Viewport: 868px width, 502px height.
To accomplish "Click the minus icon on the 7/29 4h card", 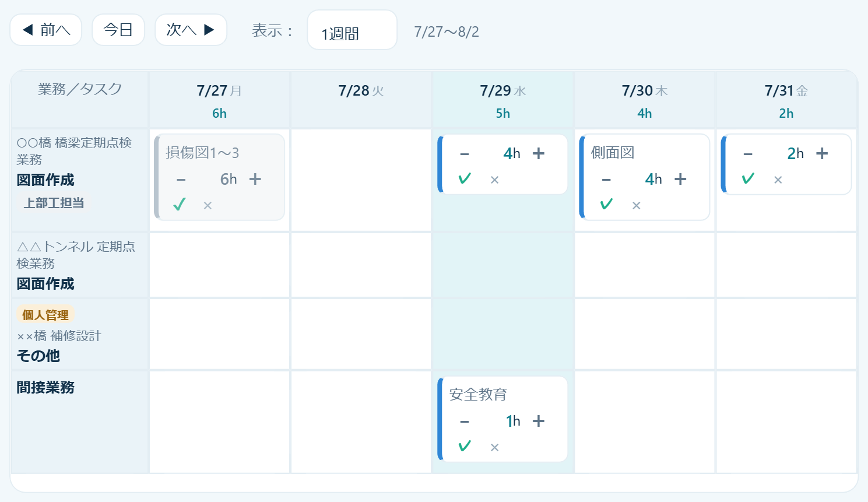I will [x=465, y=153].
